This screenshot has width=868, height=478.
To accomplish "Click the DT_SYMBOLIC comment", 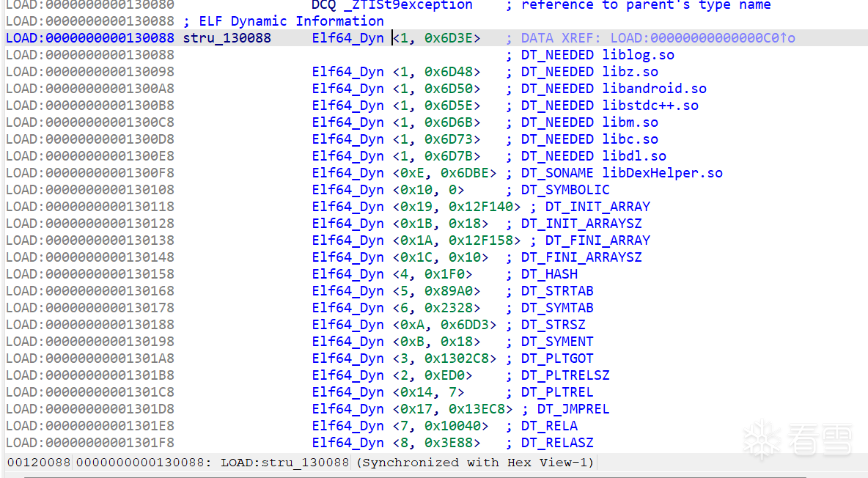I will click(565, 190).
